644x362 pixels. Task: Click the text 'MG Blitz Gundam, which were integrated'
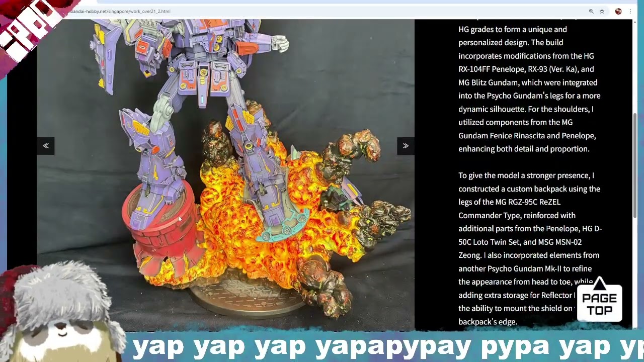coord(528,82)
